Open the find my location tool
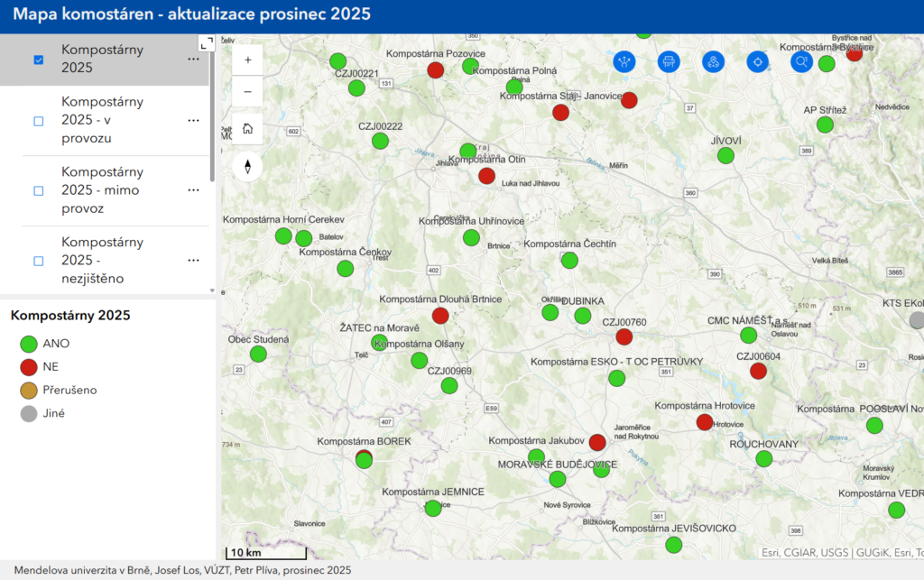Image resolution: width=924 pixels, height=580 pixels. tap(758, 61)
